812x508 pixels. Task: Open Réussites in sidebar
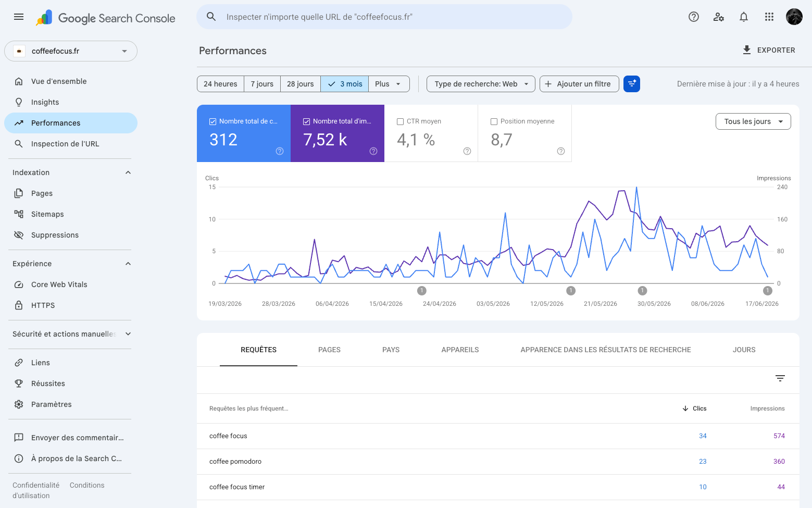click(71, 383)
